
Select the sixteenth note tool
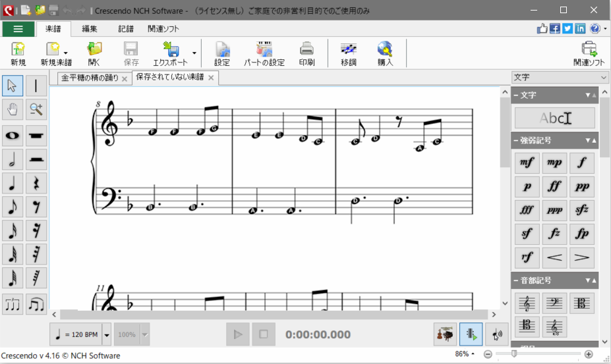[13, 231]
